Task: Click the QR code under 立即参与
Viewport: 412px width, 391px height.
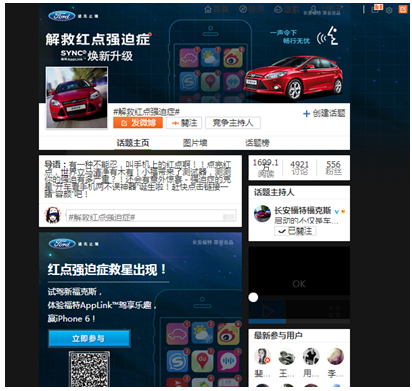Action: click(89, 369)
